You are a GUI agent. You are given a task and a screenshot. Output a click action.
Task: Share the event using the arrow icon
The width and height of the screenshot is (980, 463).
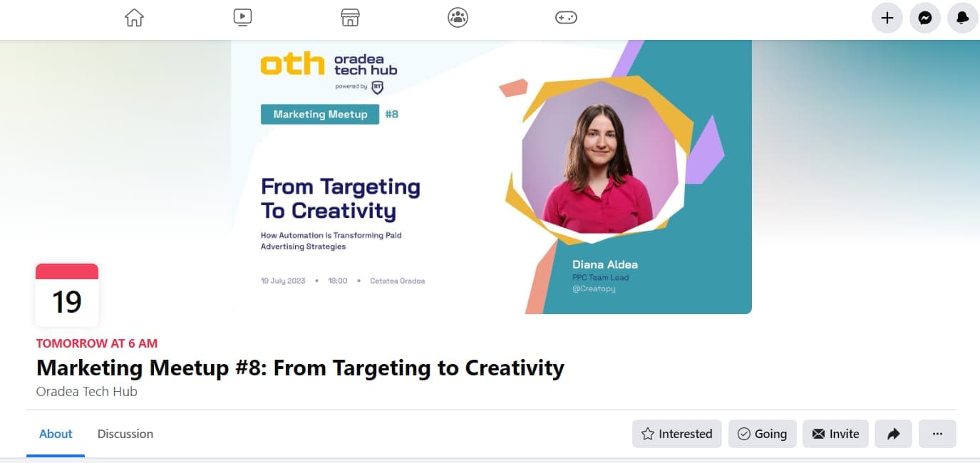pyautogui.click(x=893, y=433)
